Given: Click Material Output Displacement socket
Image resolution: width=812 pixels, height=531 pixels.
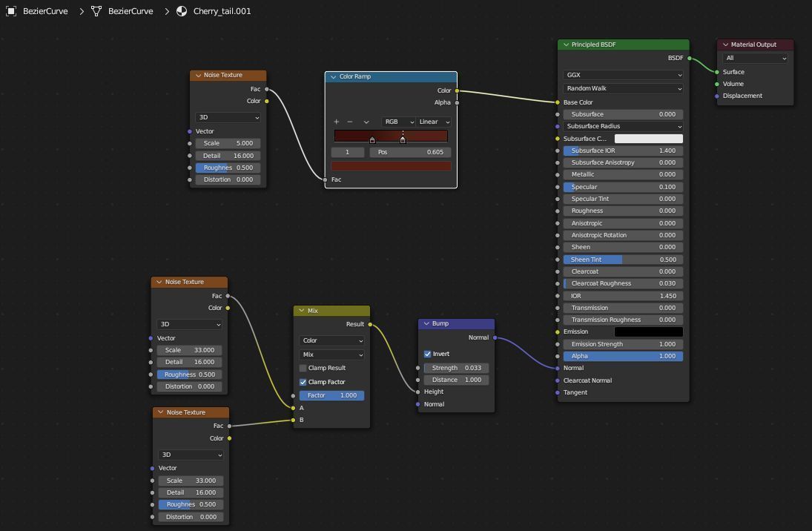Looking at the screenshot, I should coord(717,96).
